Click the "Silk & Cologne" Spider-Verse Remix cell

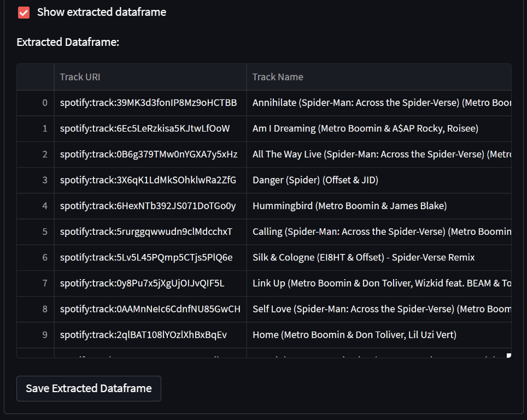pos(363,257)
